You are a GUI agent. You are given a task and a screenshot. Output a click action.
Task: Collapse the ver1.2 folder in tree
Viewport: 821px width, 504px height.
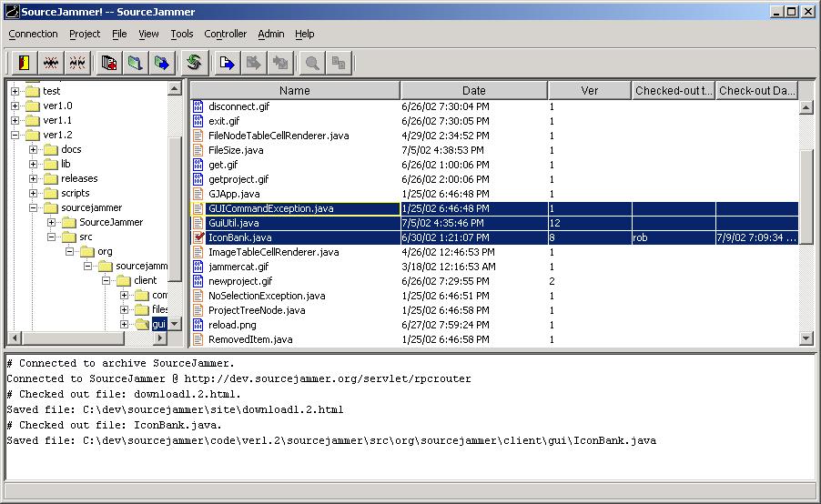point(15,135)
